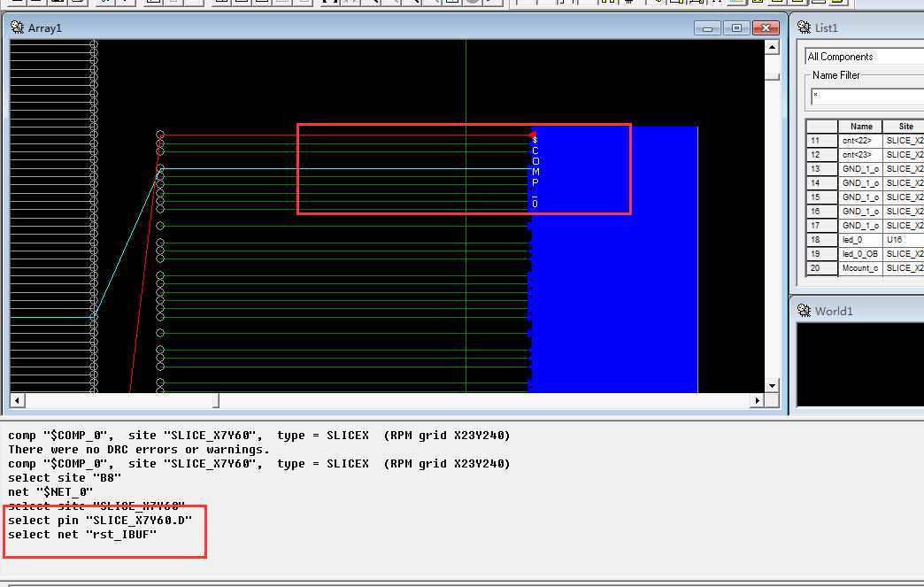Click the Array1 window title icon

[x=17, y=27]
